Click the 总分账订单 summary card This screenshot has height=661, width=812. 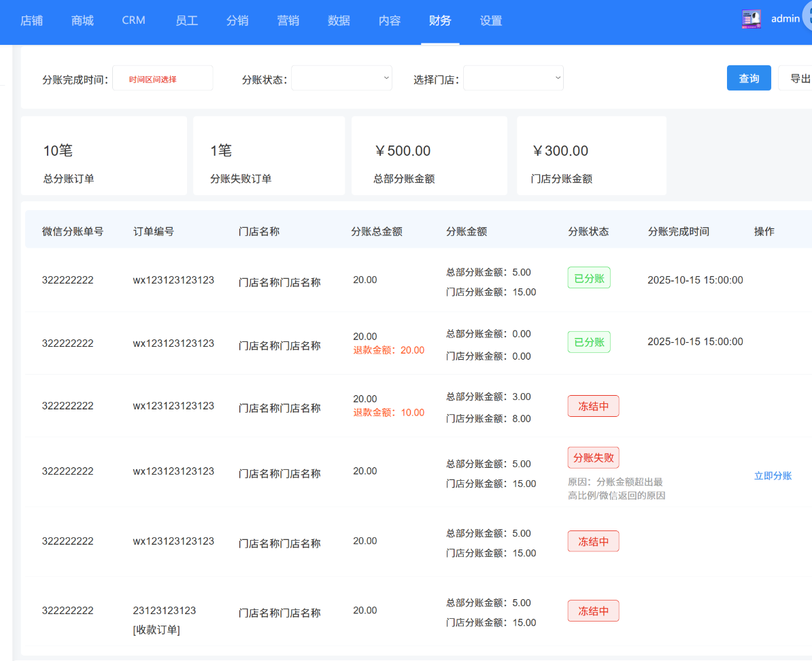[104, 156]
